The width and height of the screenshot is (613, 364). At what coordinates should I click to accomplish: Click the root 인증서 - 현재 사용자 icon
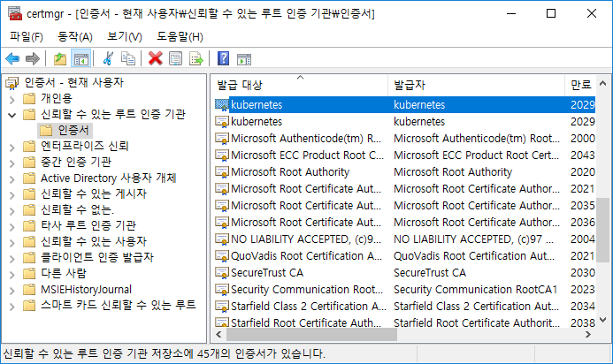tap(12, 83)
